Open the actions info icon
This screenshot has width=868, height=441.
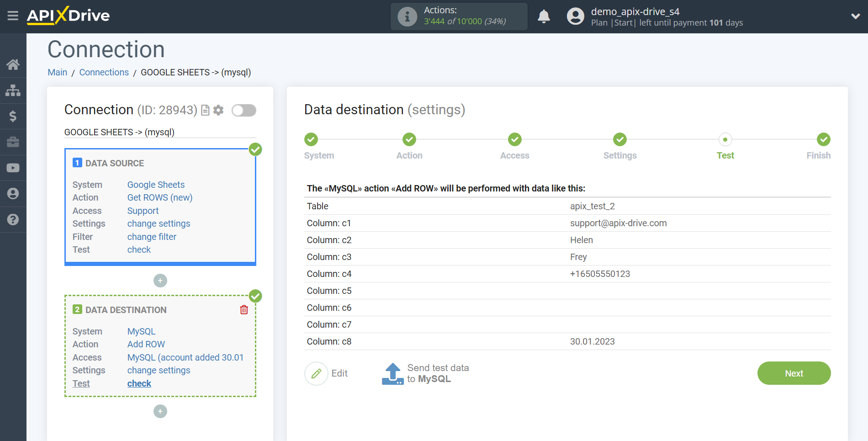click(x=407, y=16)
